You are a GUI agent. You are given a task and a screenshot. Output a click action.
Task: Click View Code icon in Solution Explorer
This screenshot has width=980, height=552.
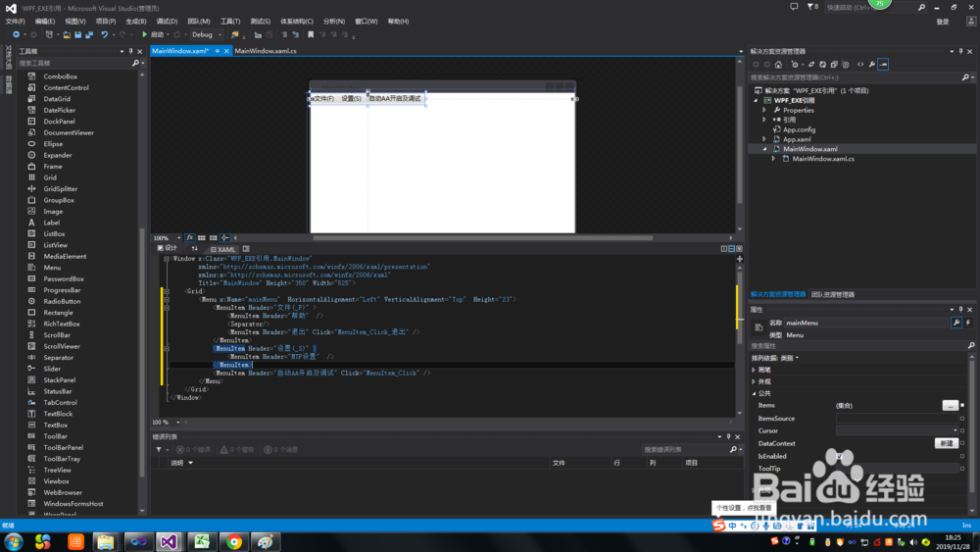860,65
